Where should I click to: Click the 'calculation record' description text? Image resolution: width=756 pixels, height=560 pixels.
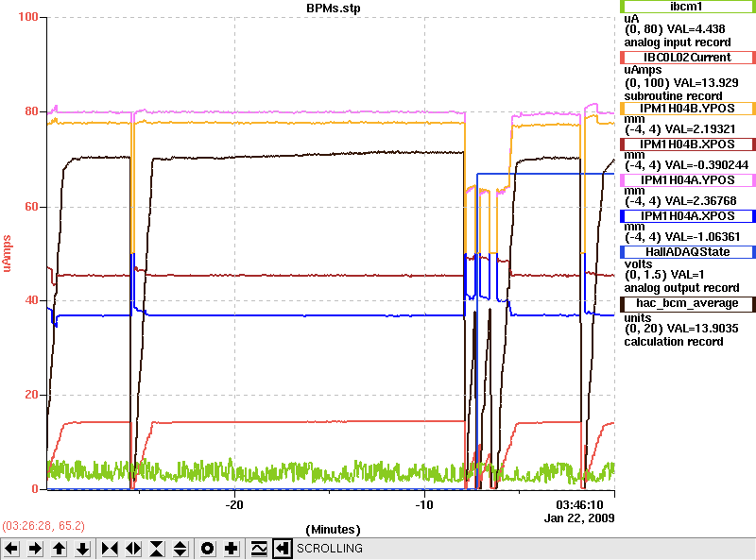[x=674, y=342]
